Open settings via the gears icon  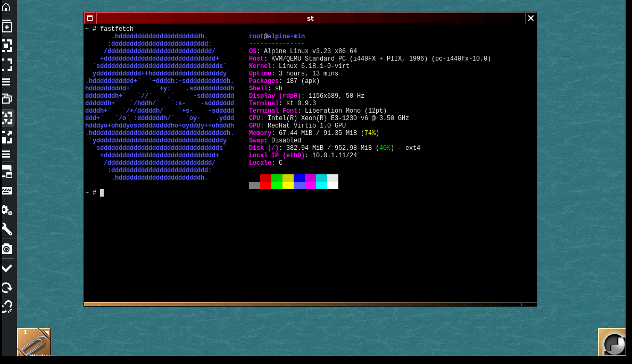point(7,210)
